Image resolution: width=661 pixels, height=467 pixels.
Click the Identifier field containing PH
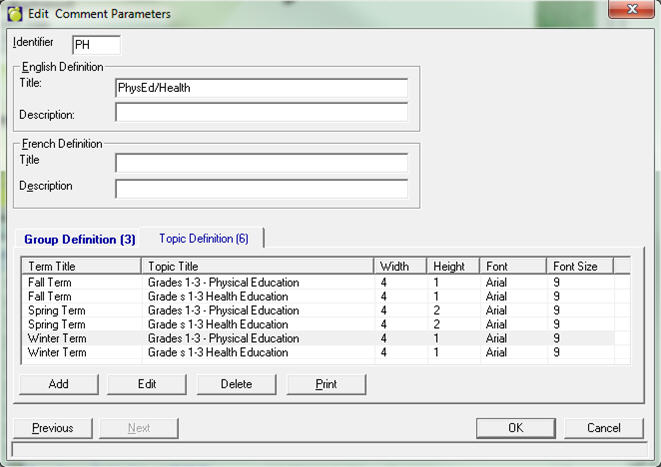coord(96,45)
